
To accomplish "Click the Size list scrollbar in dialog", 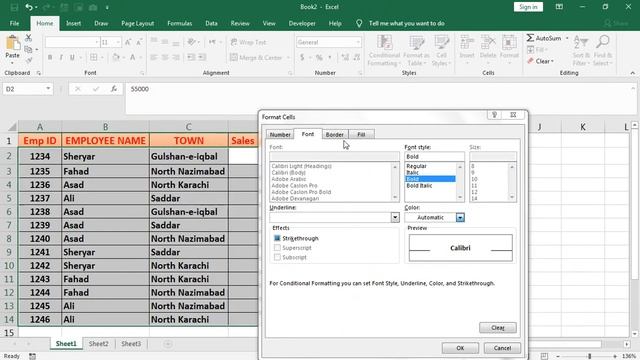I will (512, 182).
